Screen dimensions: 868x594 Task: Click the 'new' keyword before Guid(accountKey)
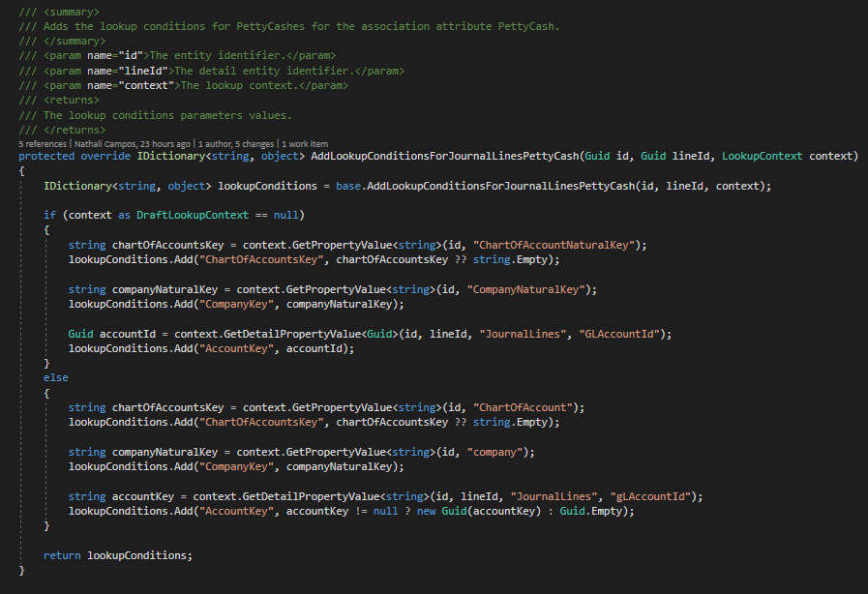click(426, 511)
